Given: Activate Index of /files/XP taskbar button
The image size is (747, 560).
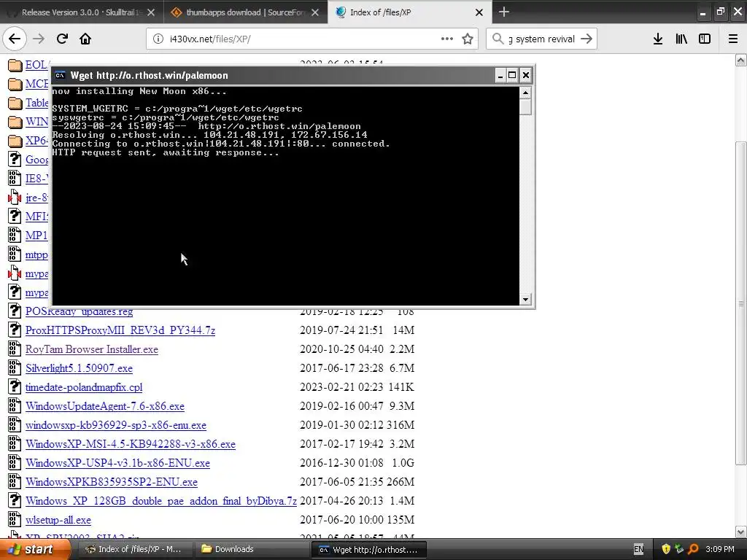Looking at the screenshot, I should (136, 550).
